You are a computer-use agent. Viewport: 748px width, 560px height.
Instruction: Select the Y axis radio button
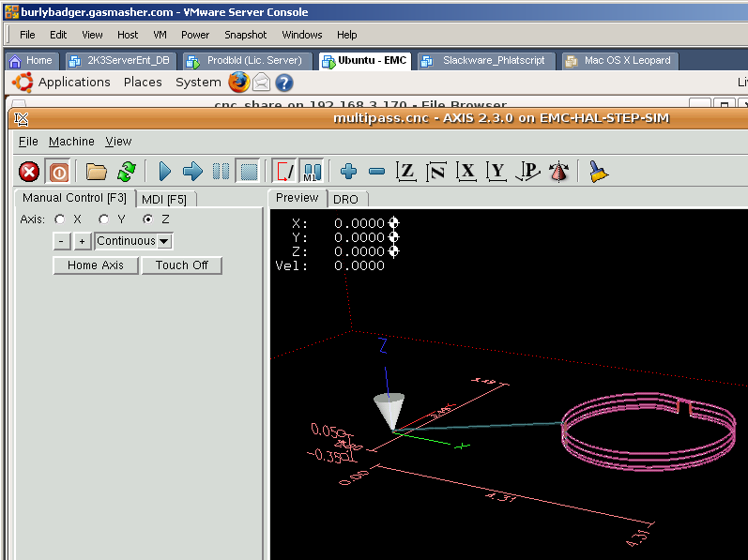click(105, 219)
